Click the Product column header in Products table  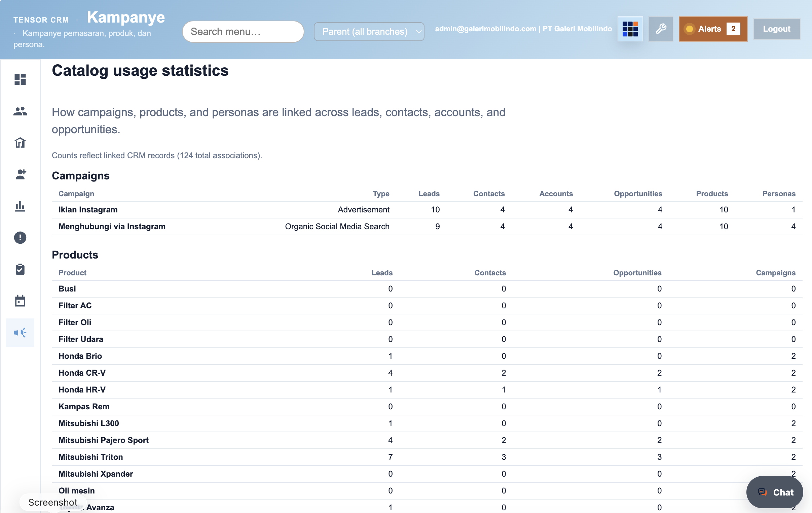tap(73, 273)
